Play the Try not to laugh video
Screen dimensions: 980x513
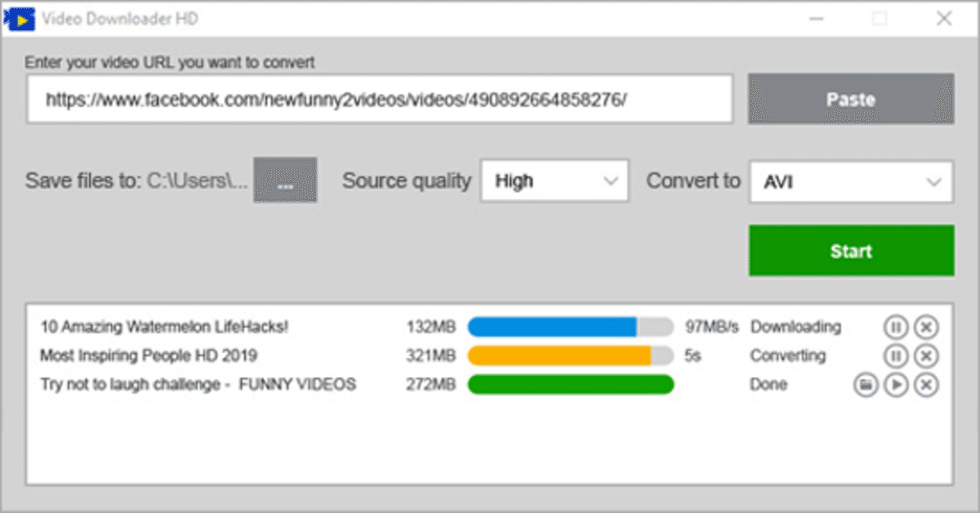tap(896, 385)
